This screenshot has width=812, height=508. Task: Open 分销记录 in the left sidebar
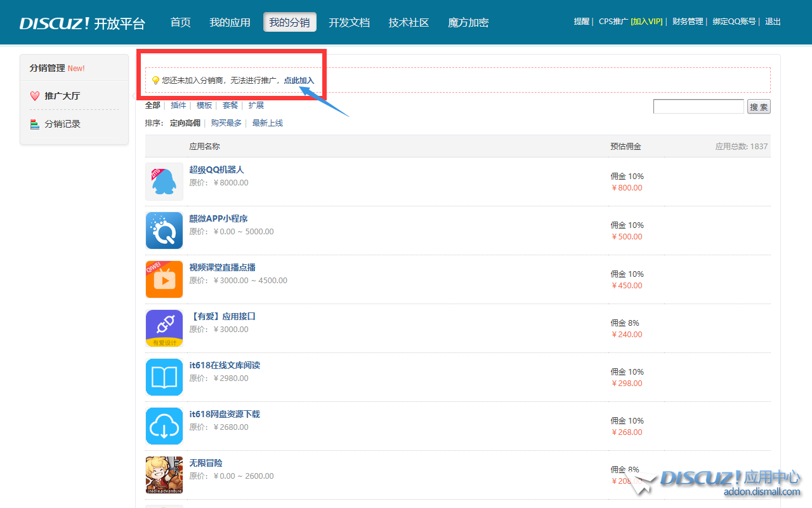point(62,124)
